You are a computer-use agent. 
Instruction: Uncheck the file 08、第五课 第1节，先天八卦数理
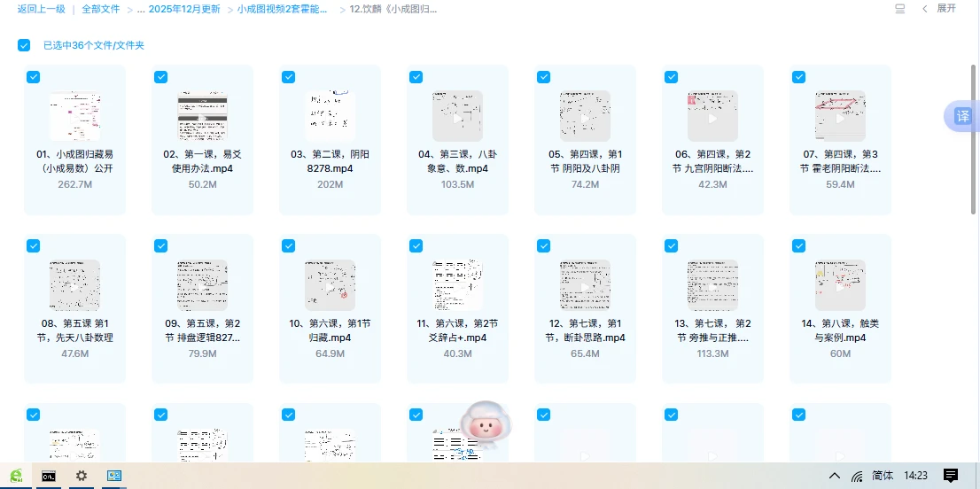click(33, 246)
